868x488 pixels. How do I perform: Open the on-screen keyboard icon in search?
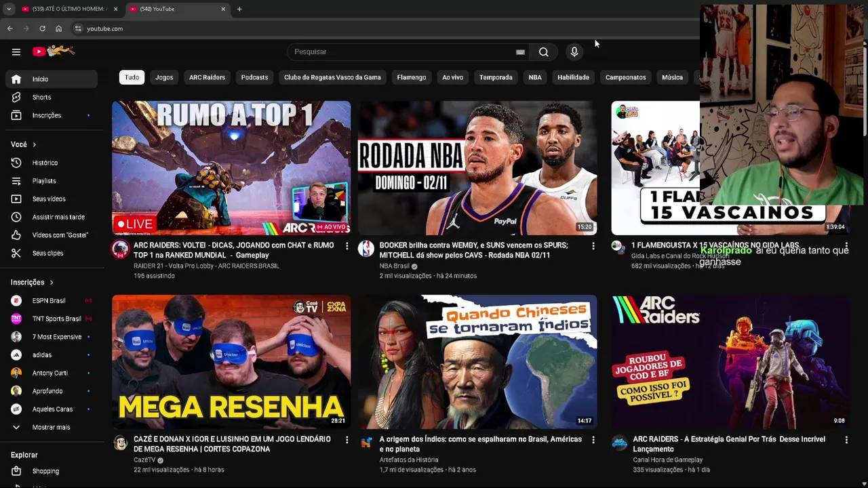click(x=520, y=52)
